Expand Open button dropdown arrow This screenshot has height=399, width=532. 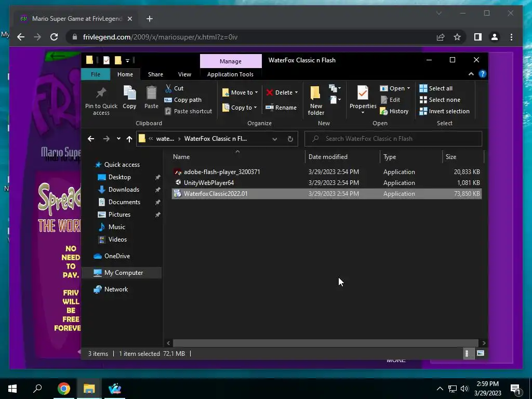point(408,88)
